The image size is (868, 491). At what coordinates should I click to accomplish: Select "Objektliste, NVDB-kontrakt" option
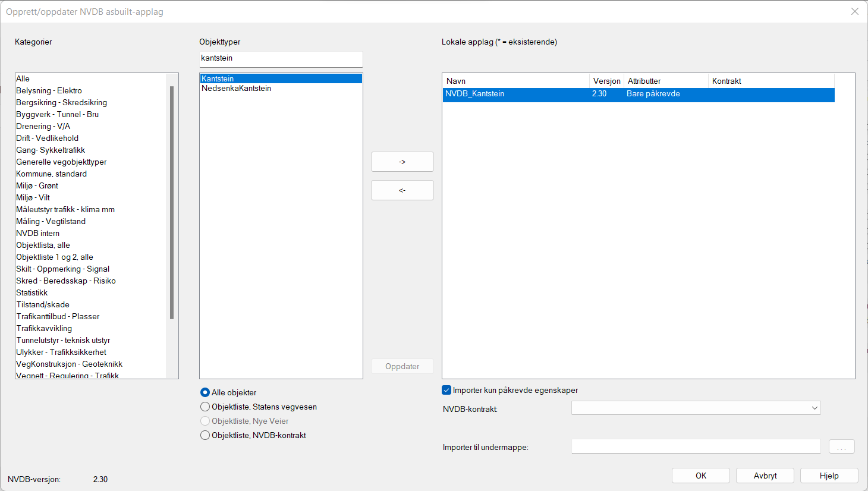[205, 435]
